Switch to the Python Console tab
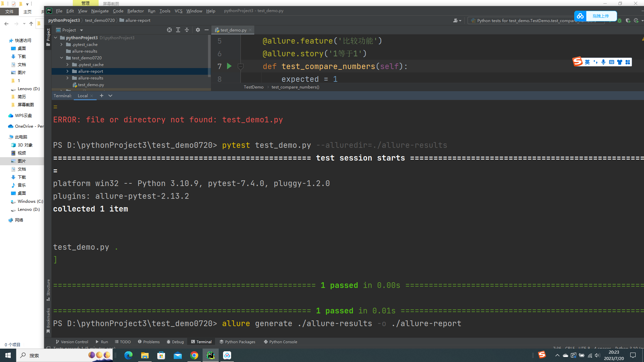Image resolution: width=644 pixels, height=362 pixels. [x=280, y=342]
